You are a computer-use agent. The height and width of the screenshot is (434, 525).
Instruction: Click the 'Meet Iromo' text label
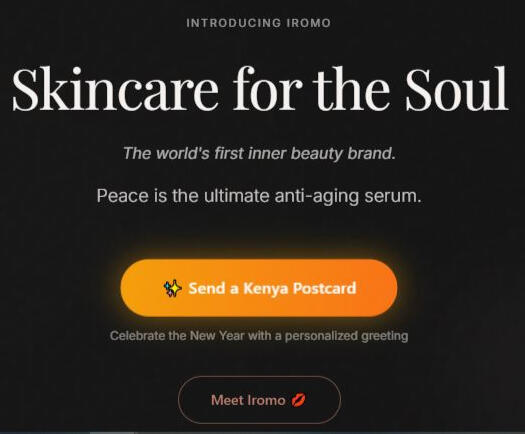point(248,400)
